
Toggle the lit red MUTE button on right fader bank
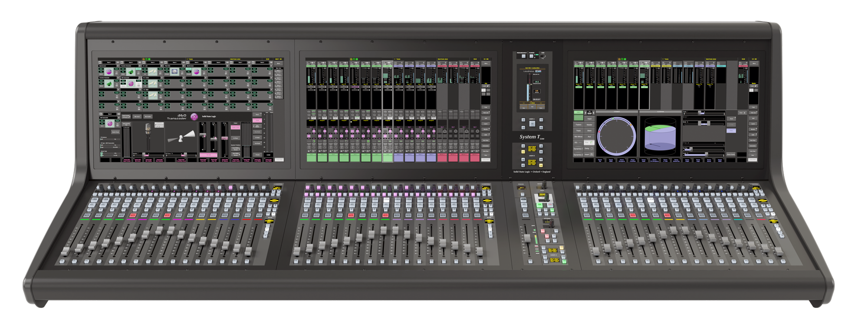click(633, 215)
